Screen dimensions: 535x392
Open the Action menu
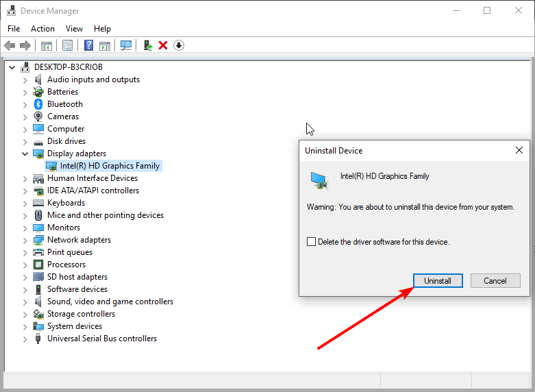pos(42,29)
